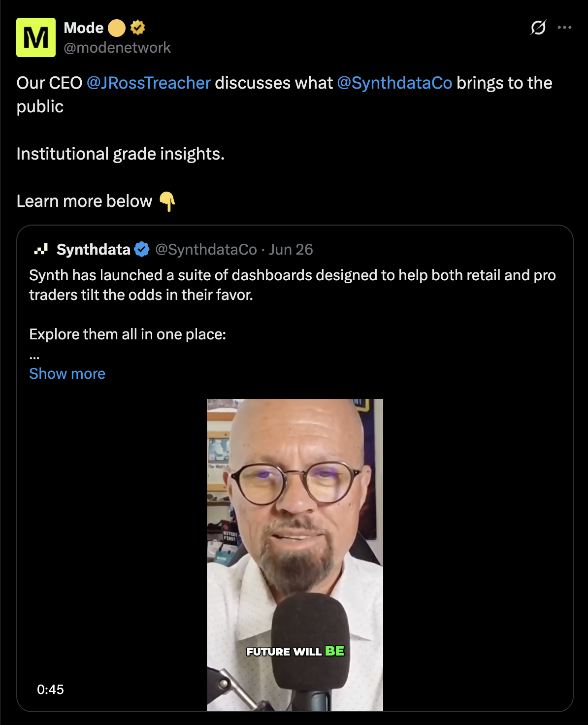Click the Institutional grade insights text
The height and width of the screenshot is (725, 588).
coord(121,154)
